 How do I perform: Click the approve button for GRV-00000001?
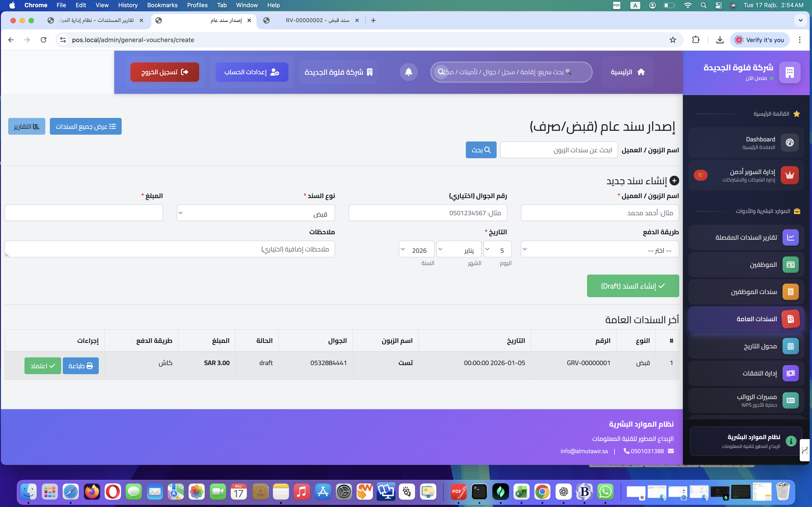(x=43, y=366)
